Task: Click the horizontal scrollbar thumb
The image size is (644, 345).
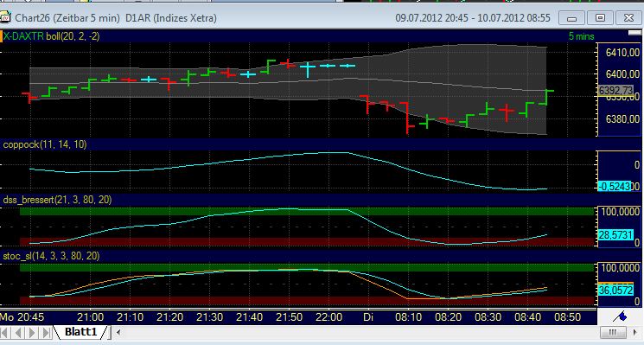Action: pyautogui.click(x=613, y=332)
